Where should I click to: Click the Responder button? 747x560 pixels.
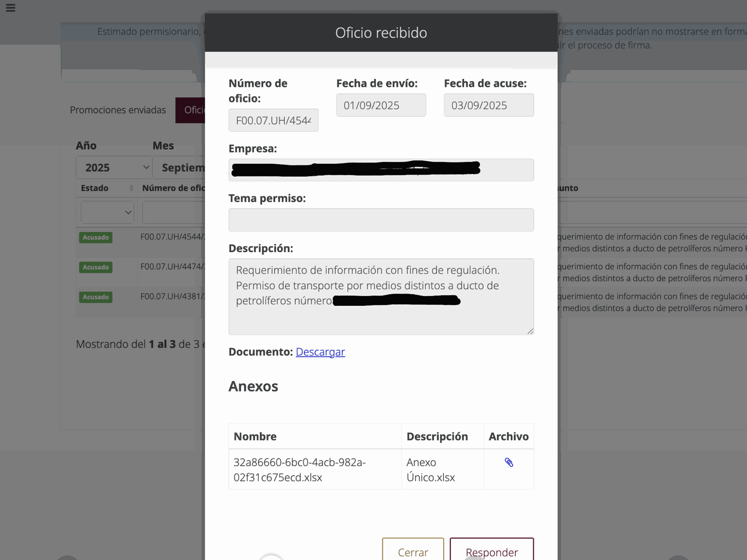(x=491, y=552)
